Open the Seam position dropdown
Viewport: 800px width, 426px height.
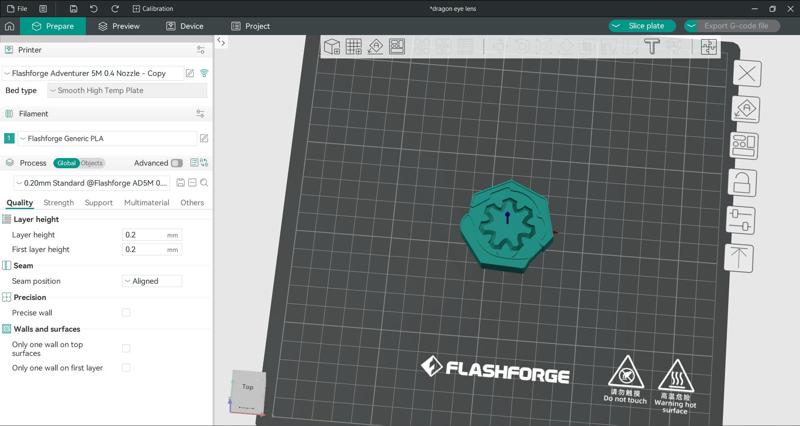(x=152, y=281)
